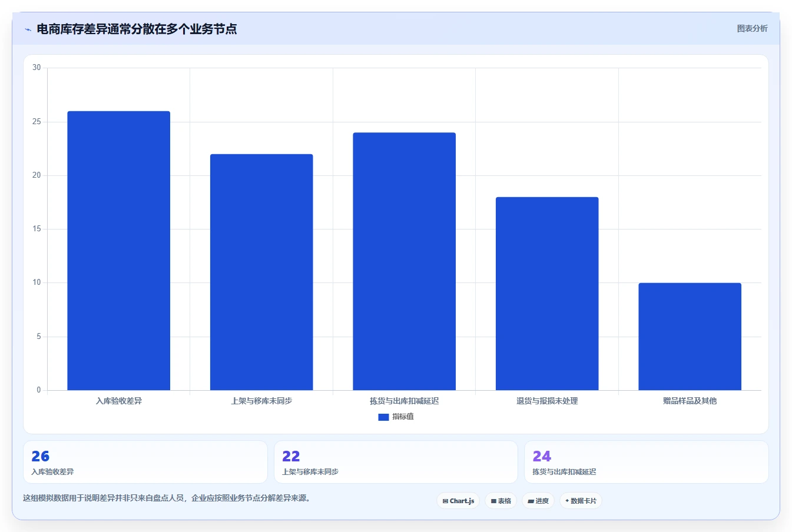Screen dimensions: 792x532
Task: Click the y-axis value 10
Action: pos(37,282)
